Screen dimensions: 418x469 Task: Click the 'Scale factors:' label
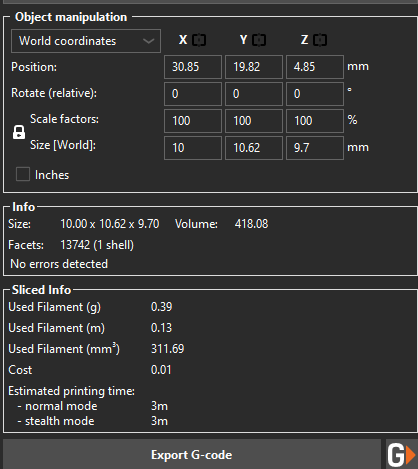click(64, 119)
